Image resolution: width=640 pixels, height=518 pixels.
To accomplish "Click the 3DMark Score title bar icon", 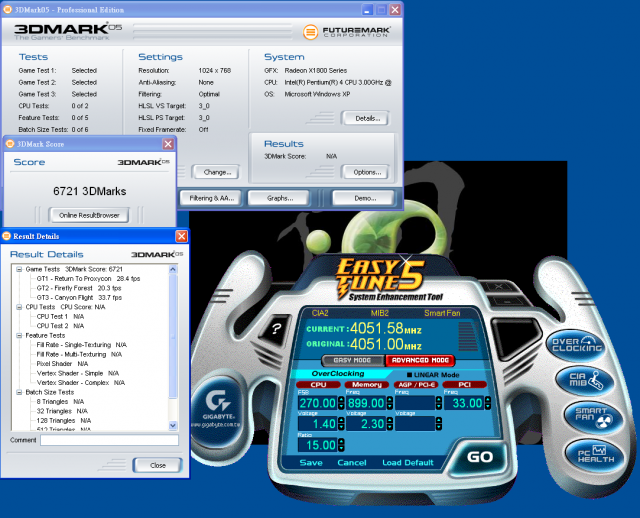I will tap(10, 144).
